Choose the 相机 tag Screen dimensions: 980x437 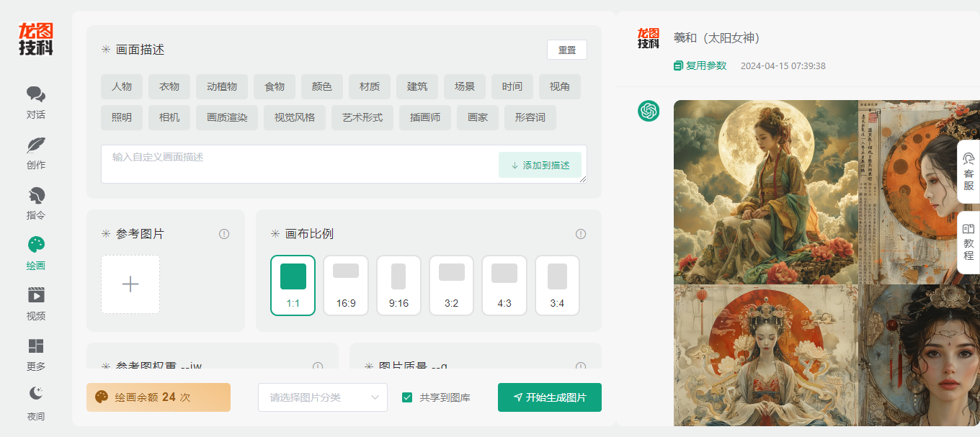(169, 117)
